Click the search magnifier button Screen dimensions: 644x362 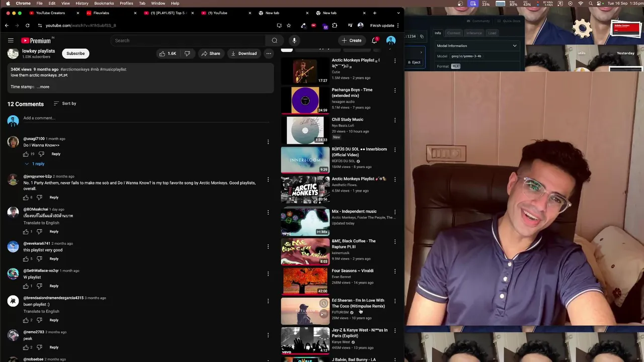click(274, 40)
